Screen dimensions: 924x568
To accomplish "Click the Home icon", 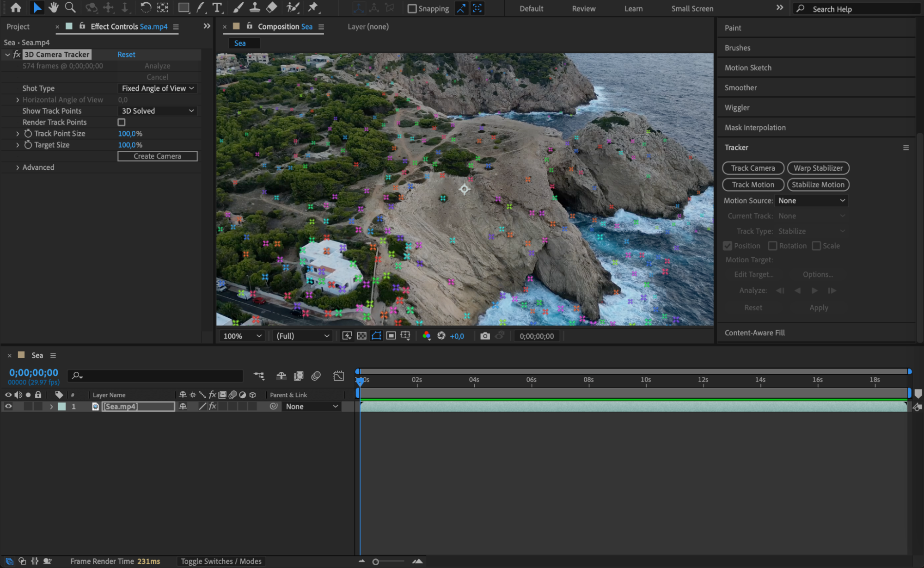I will pos(16,7).
